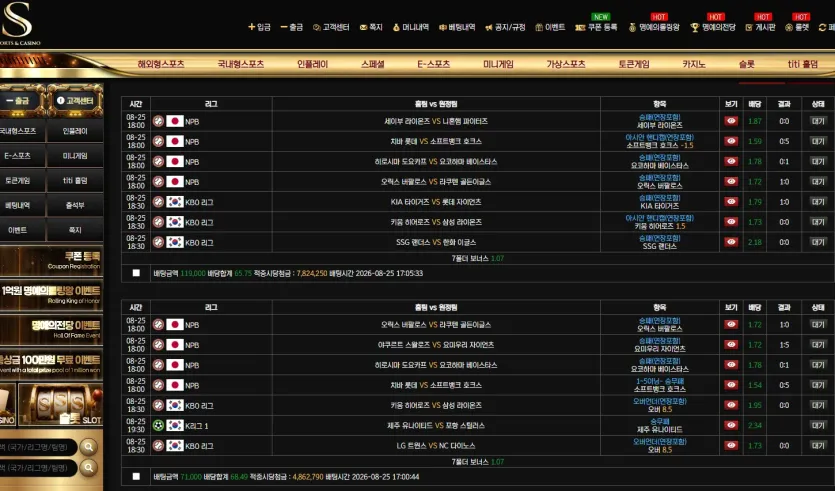Image resolution: width=835 pixels, height=491 pixels.
Task: Open 명예의롤링왕 medal link
Action: (654, 27)
